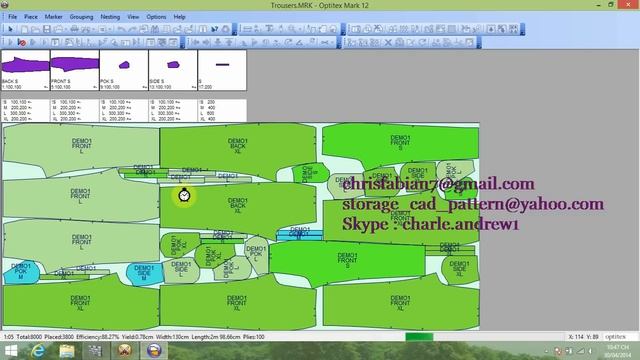Select the angle tool icon
640x360 pixels.
point(300,42)
